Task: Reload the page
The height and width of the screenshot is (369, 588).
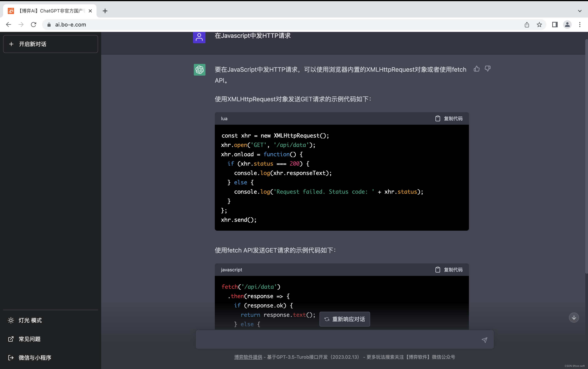Action: click(x=34, y=25)
